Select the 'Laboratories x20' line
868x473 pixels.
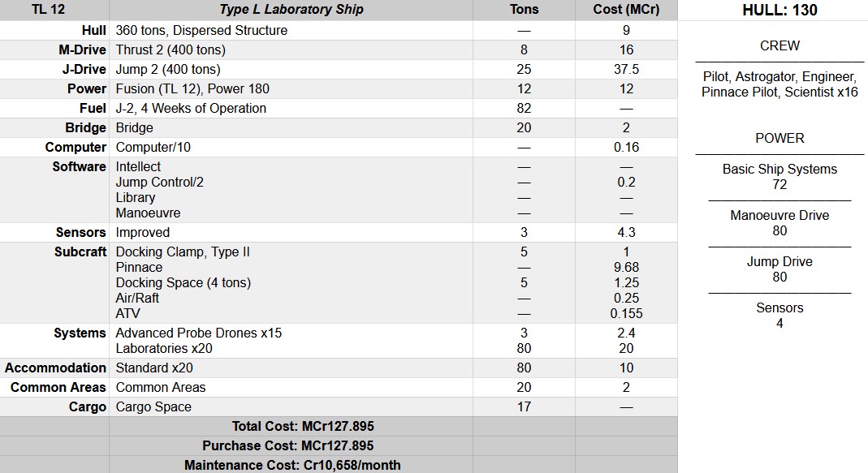click(x=164, y=348)
